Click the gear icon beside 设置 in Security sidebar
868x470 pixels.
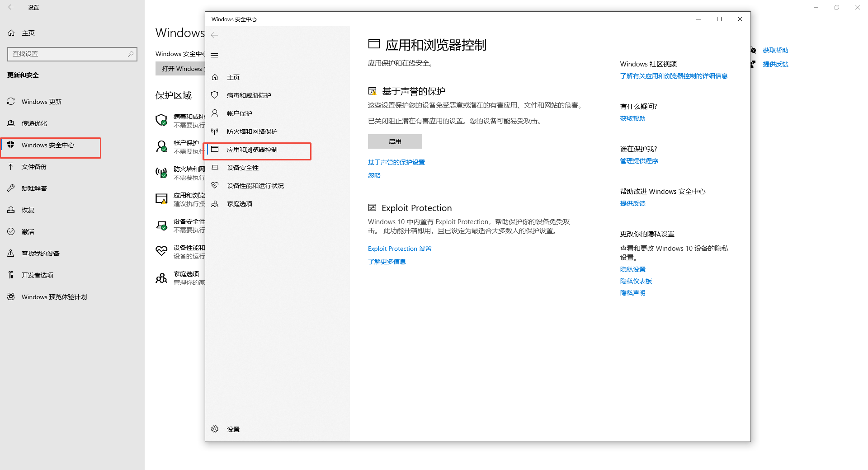click(x=215, y=429)
